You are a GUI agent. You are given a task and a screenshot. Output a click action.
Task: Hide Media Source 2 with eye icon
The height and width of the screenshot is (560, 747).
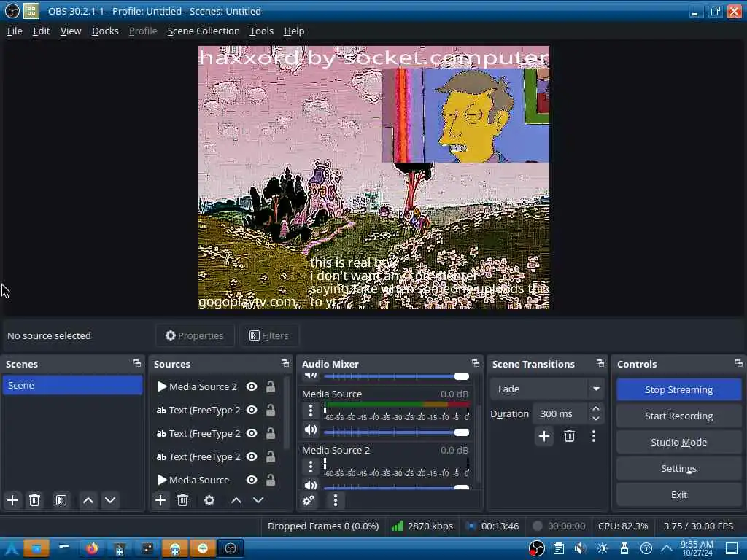(252, 386)
